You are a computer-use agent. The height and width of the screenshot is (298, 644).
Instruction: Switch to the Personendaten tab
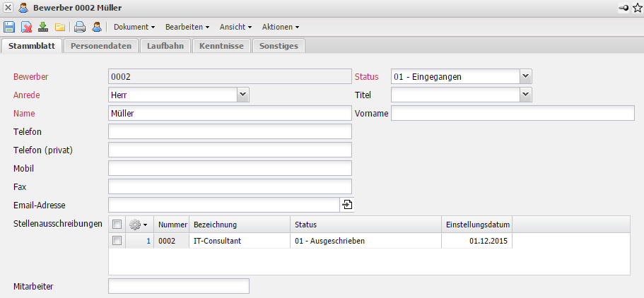tap(100, 46)
